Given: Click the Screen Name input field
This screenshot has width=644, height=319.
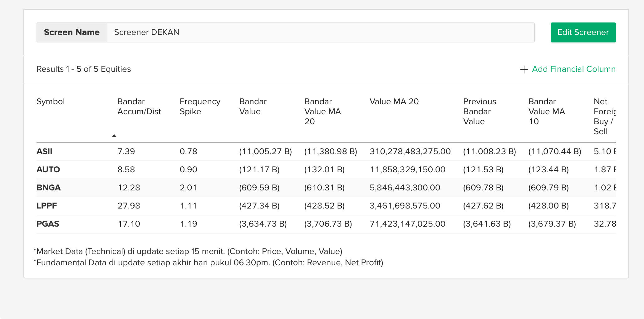Looking at the screenshot, I should [x=320, y=32].
